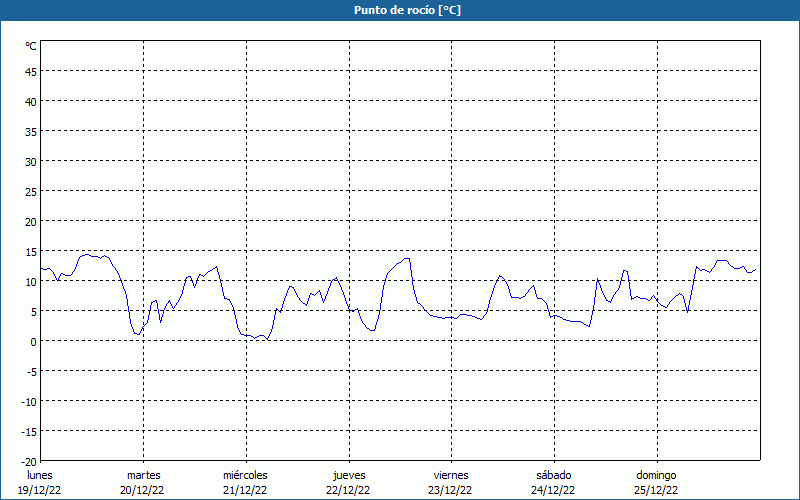
Task: Click the lunes 19/12/22 date label
Action: click(40, 482)
